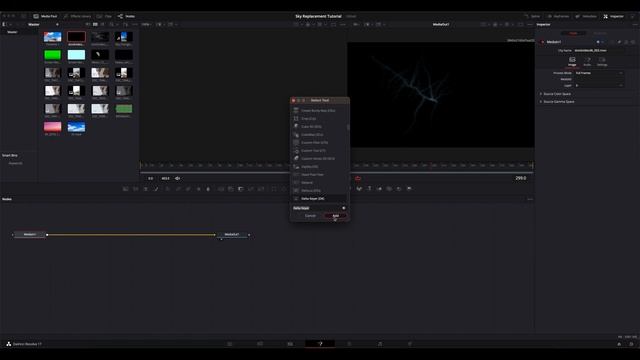The width and height of the screenshot is (640, 360).
Task: Add a Transform tool from the toolbar
Action: tap(261, 189)
